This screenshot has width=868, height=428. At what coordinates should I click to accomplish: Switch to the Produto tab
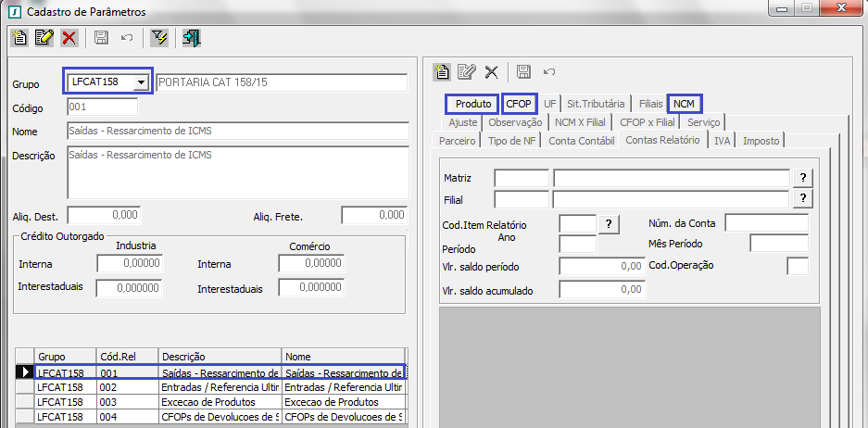tap(473, 104)
